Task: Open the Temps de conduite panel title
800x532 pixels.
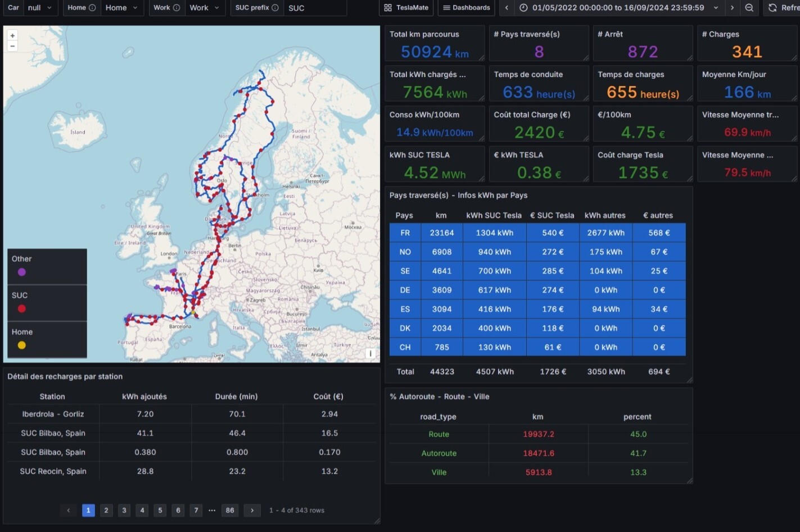Action: (x=528, y=74)
